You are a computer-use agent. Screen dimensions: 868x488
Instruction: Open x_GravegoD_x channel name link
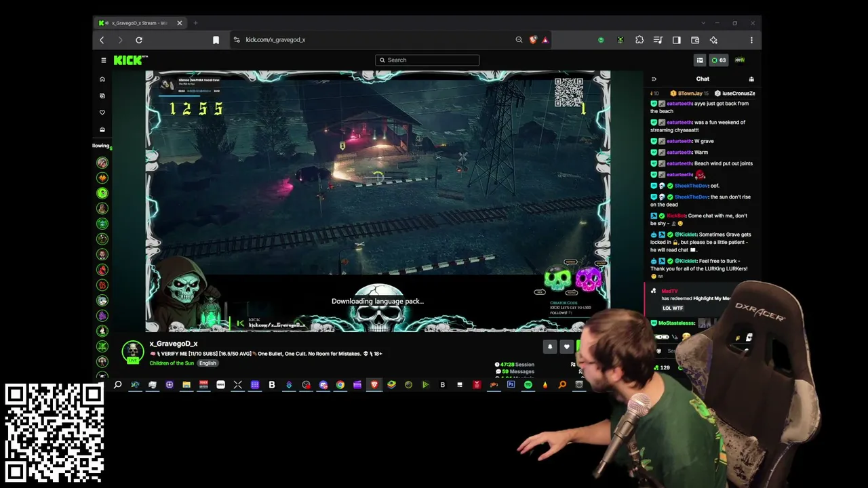click(x=174, y=344)
